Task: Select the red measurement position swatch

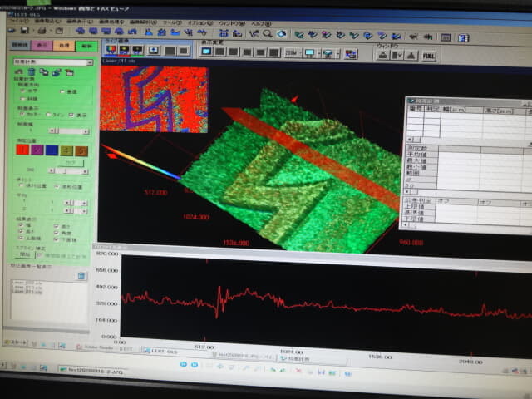Action: (x=22, y=150)
